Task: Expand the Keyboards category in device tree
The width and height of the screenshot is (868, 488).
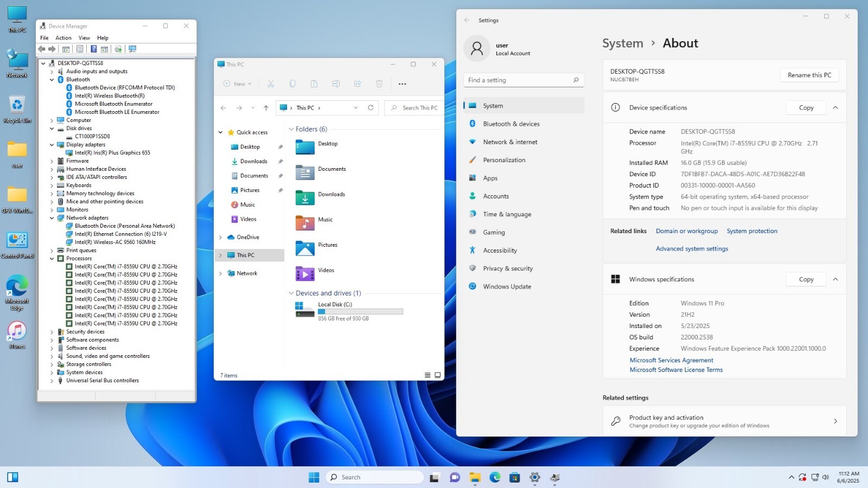Action: pyautogui.click(x=52, y=185)
